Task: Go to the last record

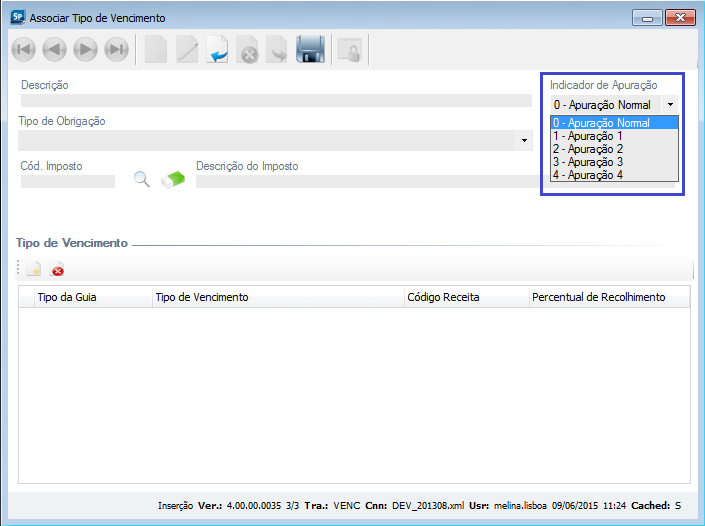Action: [116, 49]
